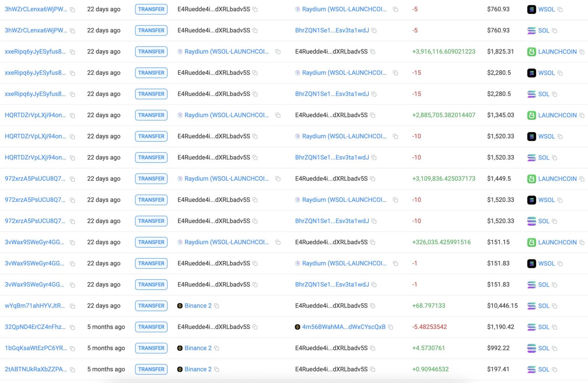Copy the BhrZQN1Se1 destination address

[x=374, y=30]
